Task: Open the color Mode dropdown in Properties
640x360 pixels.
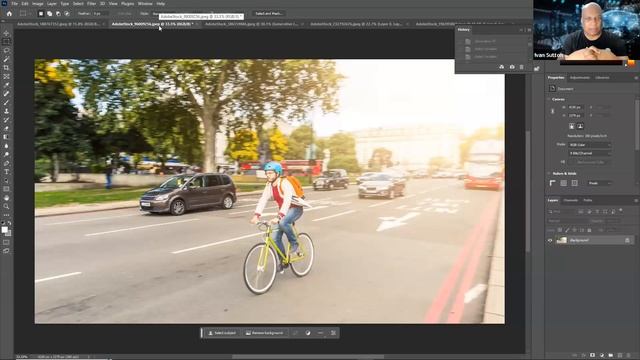Action: click(x=590, y=145)
